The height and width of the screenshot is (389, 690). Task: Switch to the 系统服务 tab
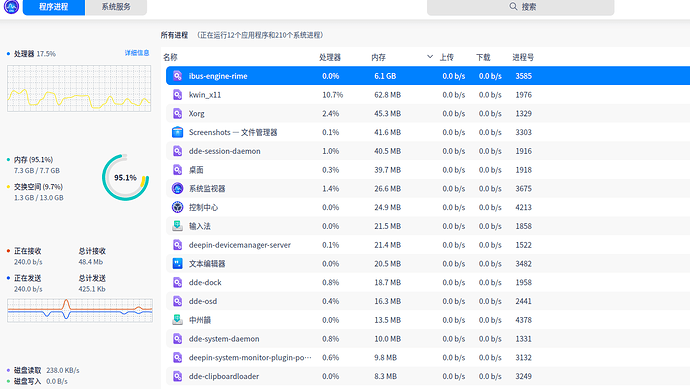pyautogui.click(x=116, y=7)
